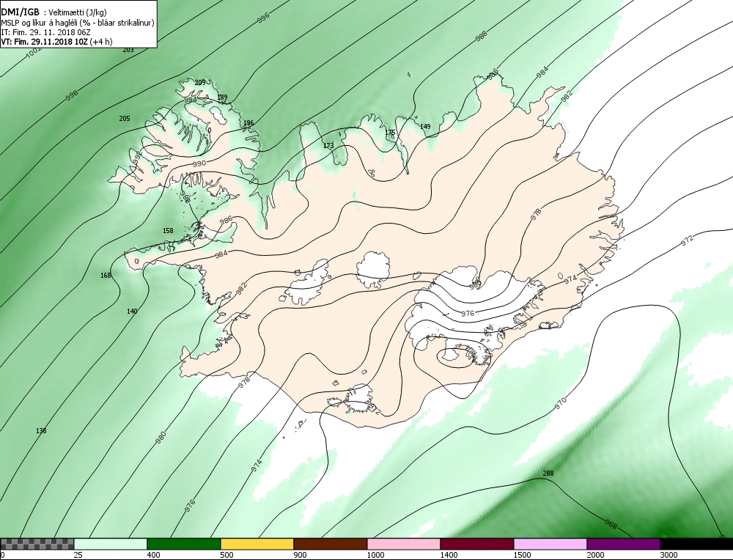
Task: Click the '998' isobar label
Action: (x=72, y=95)
